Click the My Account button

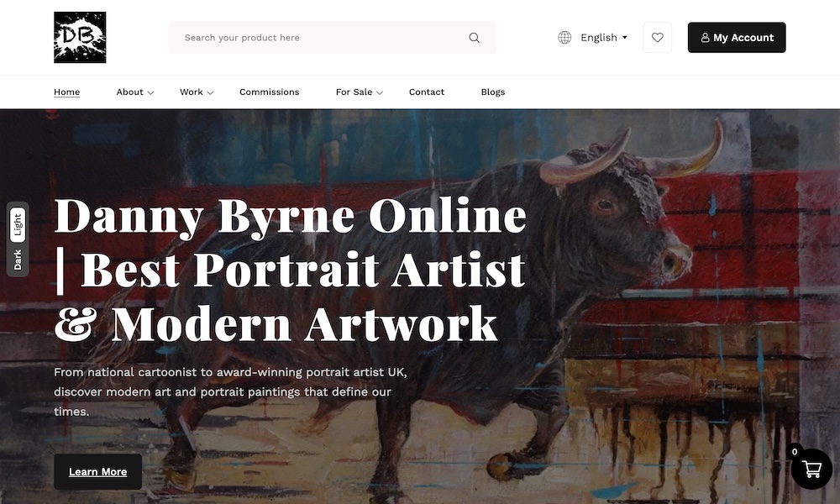point(737,38)
